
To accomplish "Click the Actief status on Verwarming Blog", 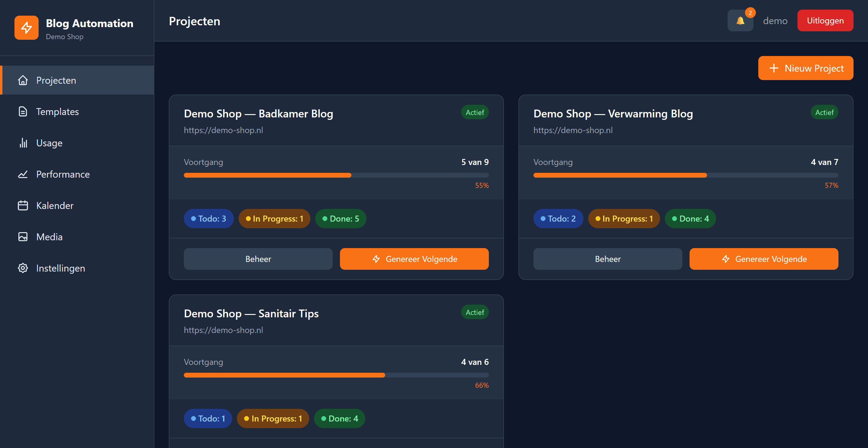I will click(x=824, y=112).
